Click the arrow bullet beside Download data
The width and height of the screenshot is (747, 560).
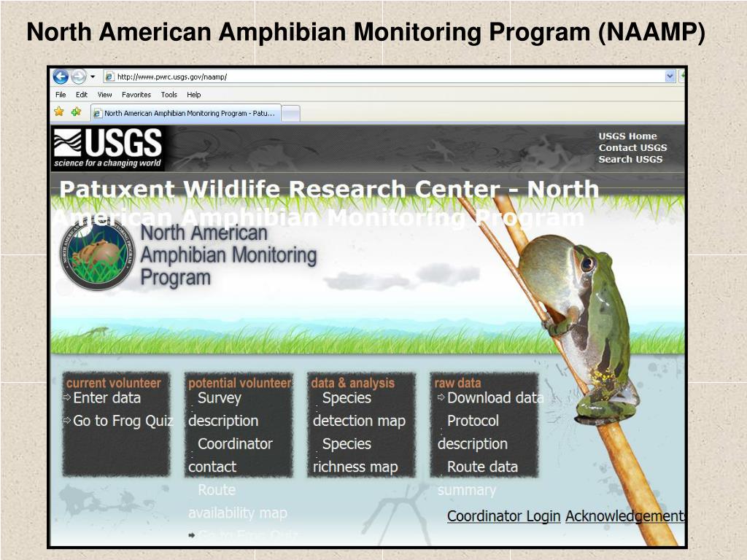pyautogui.click(x=441, y=397)
